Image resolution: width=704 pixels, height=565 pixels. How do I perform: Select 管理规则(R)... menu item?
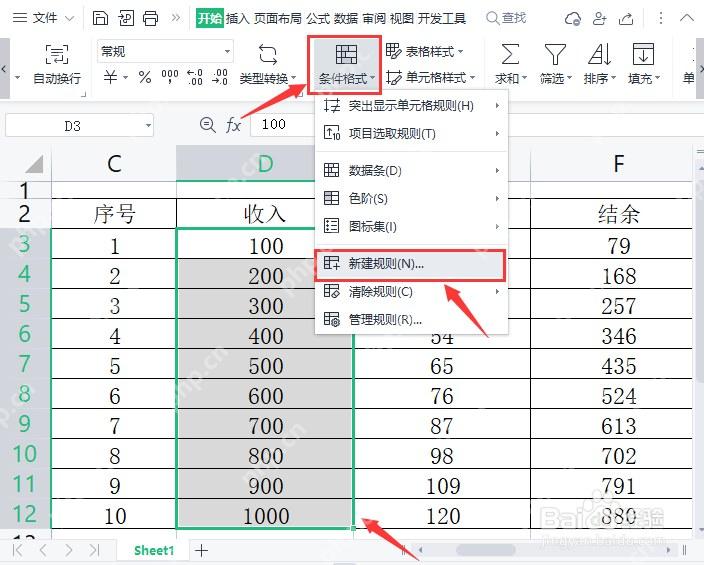pos(412,320)
